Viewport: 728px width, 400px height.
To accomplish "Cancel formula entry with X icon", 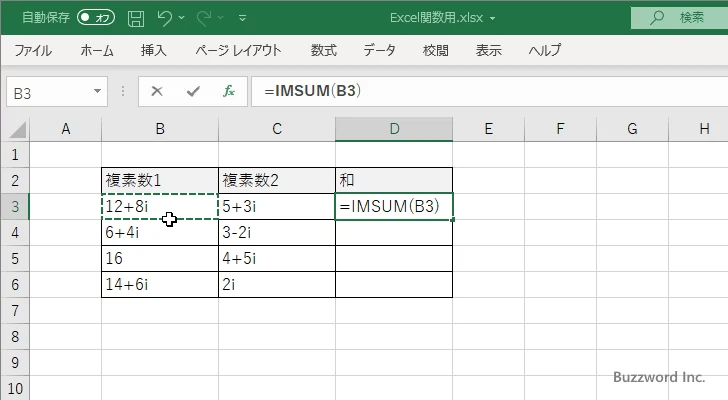I will (157, 91).
